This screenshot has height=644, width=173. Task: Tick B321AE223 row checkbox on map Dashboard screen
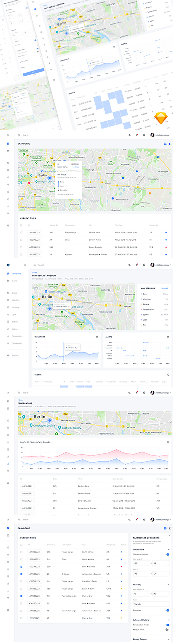pyautogui.click(x=21, y=240)
